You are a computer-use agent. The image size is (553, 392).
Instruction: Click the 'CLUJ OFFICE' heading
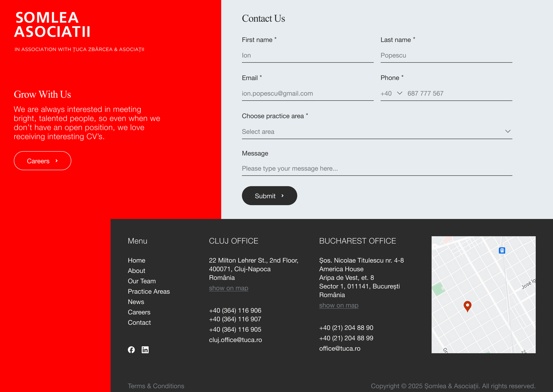point(234,241)
